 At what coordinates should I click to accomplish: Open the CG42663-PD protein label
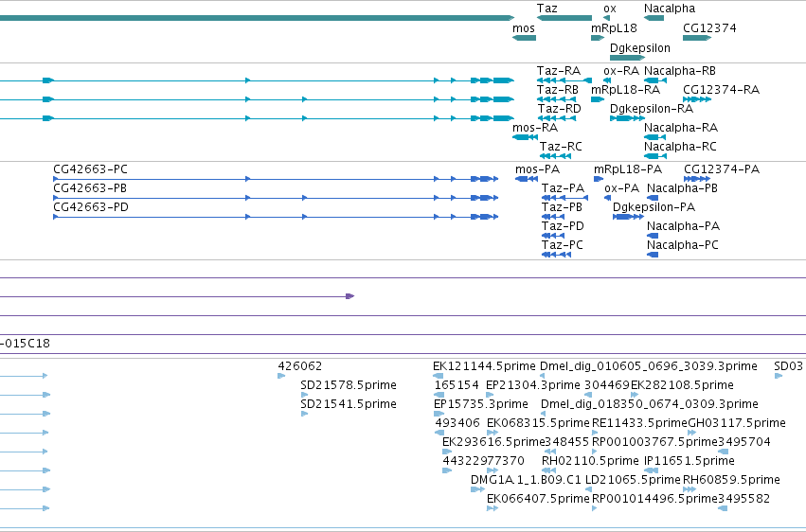point(91,207)
